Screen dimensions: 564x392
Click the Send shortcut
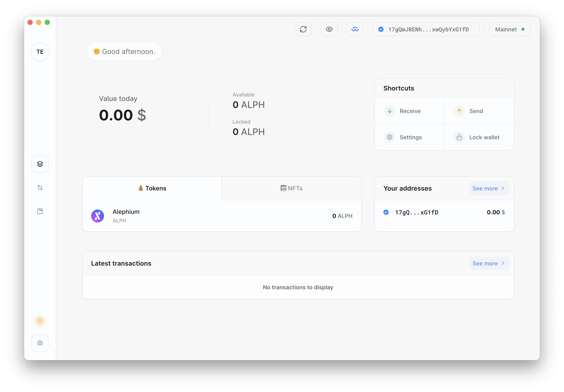pos(479,111)
